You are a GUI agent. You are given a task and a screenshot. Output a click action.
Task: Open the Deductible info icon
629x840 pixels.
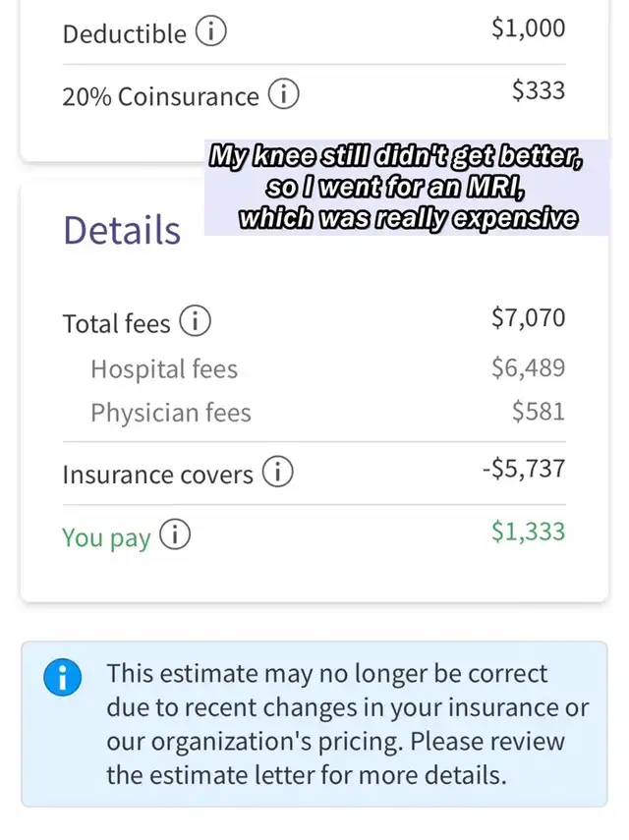[x=210, y=32]
